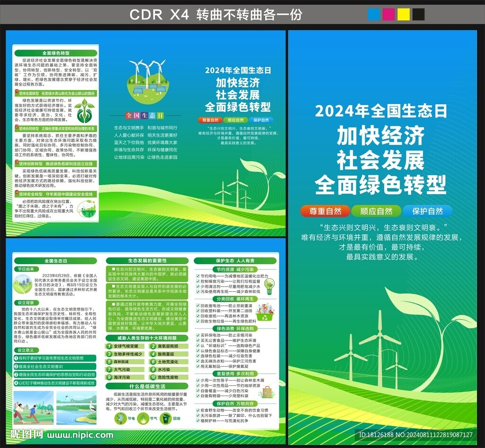The width and height of the screenshot is (485, 448).
Task: Click number 6 circle beside 土地荒漠化
Action: (153, 362)
